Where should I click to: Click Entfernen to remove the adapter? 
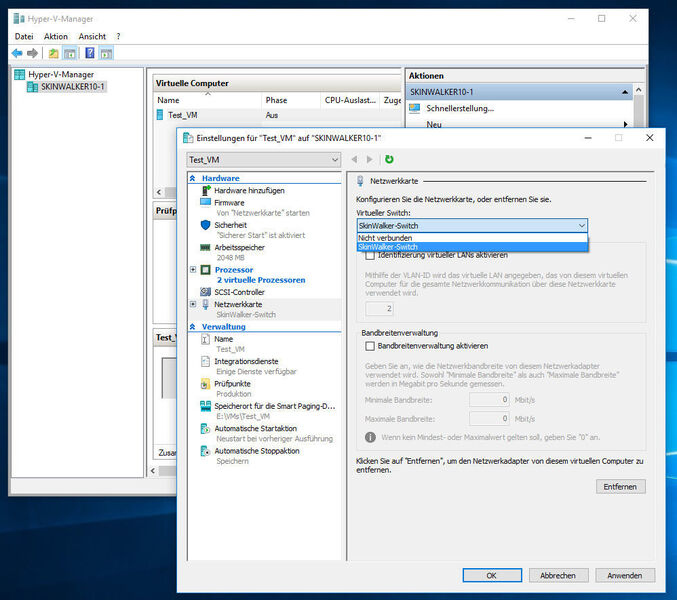[620, 486]
